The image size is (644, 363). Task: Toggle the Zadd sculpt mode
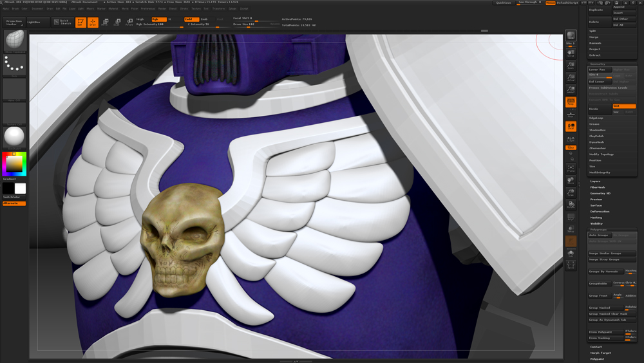pyautogui.click(x=191, y=19)
